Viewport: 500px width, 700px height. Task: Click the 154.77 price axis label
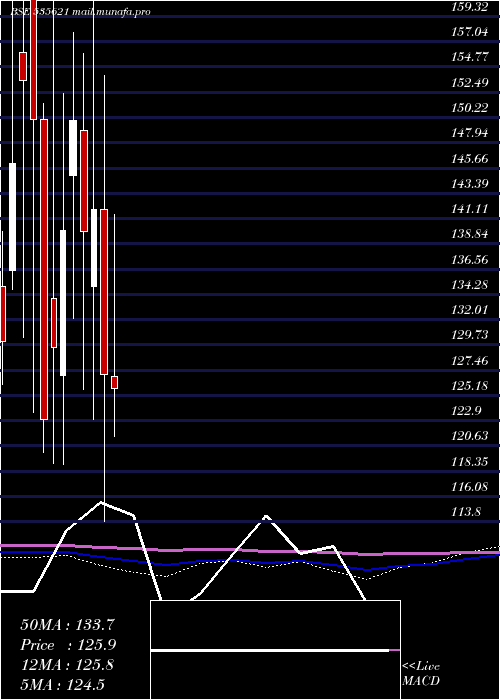point(470,58)
